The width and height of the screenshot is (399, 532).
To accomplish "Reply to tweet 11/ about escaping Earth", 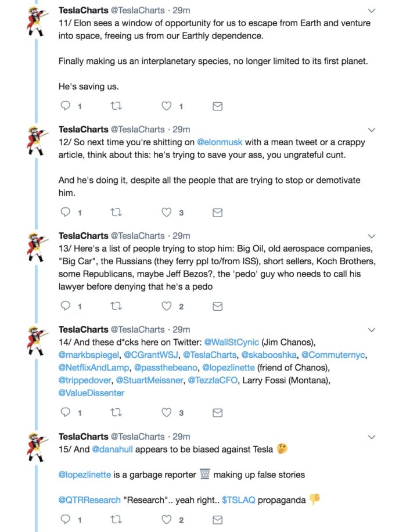I will tap(65, 106).
